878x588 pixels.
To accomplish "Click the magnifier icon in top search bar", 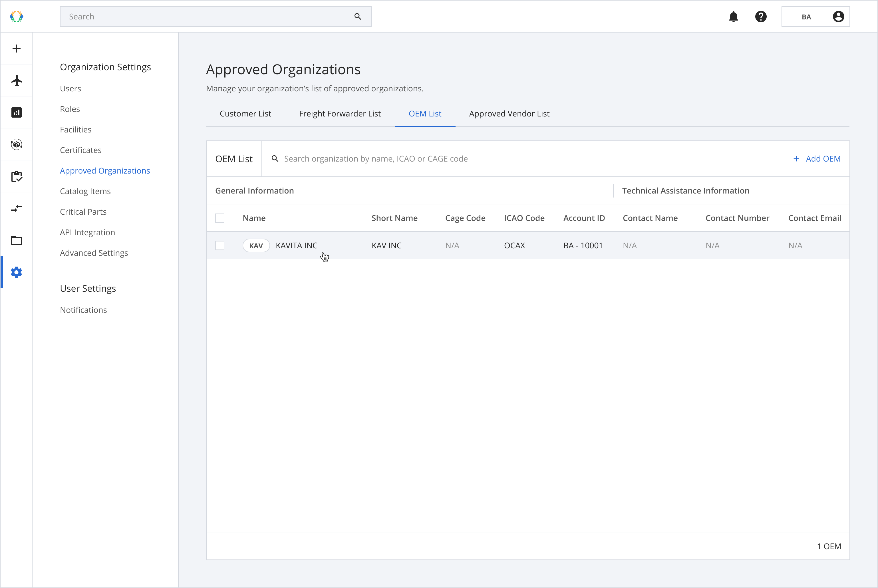I will [358, 17].
